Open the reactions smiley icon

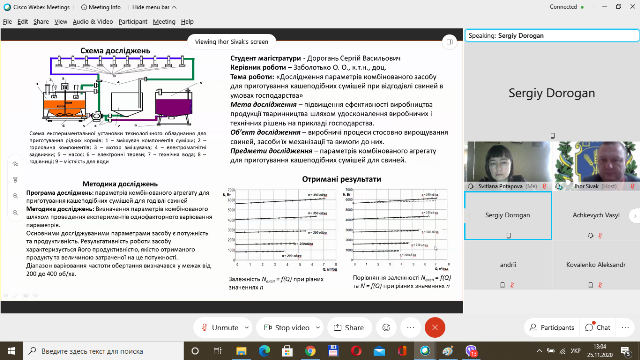[x=386, y=327]
